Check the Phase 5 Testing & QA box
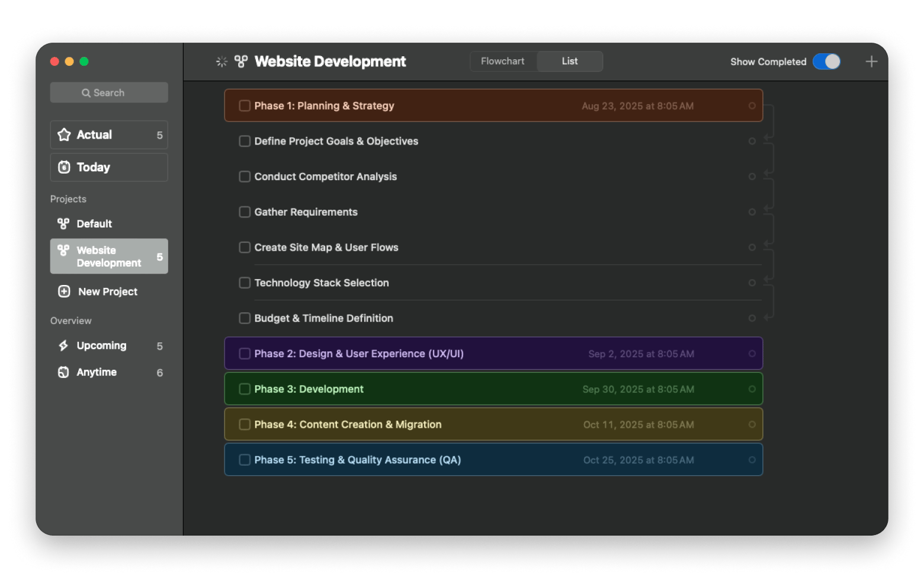 point(245,460)
